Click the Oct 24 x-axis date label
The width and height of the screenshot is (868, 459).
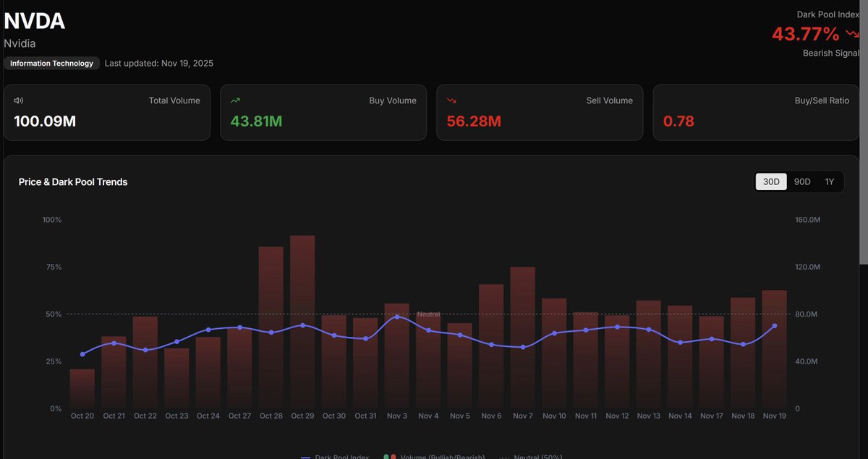208,416
